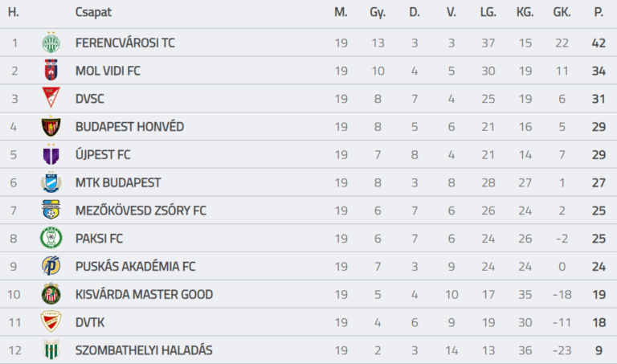
Task: Click the GK. goal difference column header
Action: tap(562, 12)
